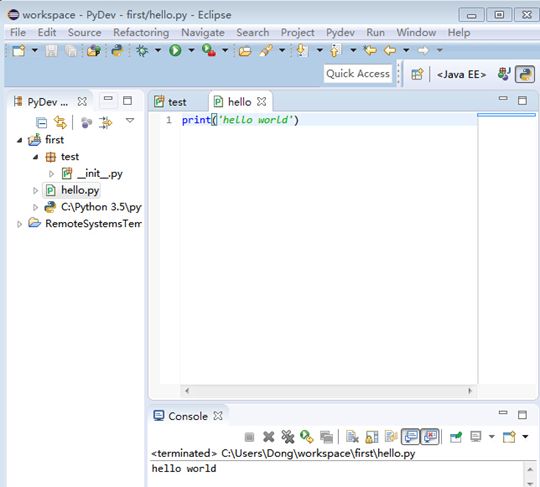The width and height of the screenshot is (540, 487).
Task: Switch to the Java EE perspective
Action: [461, 74]
